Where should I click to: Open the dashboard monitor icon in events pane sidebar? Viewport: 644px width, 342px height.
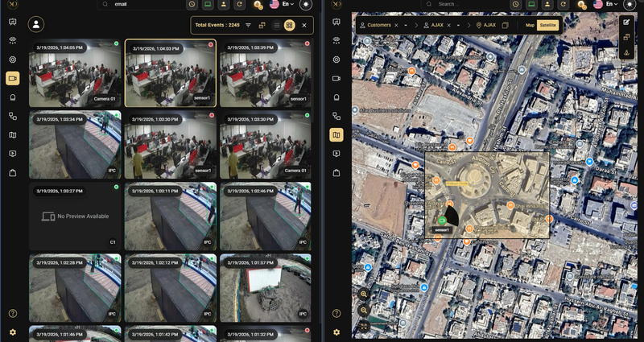pos(13,23)
